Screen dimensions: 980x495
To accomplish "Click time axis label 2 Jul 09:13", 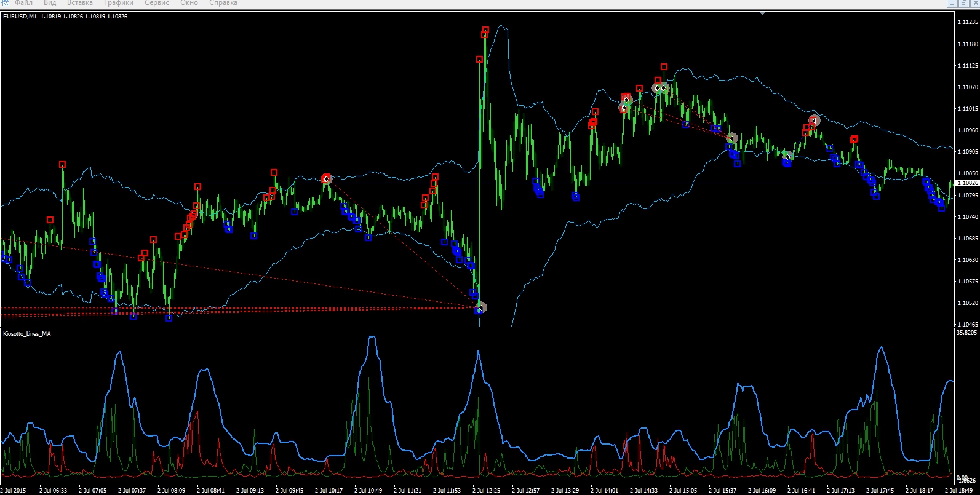I will (x=250, y=491).
